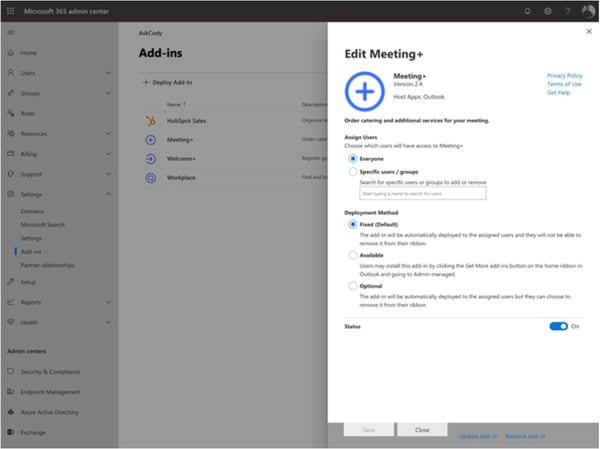Image resolution: width=600 pixels, height=449 pixels.
Task: Collapse navigation with hamburger icon
Action: click(11, 33)
